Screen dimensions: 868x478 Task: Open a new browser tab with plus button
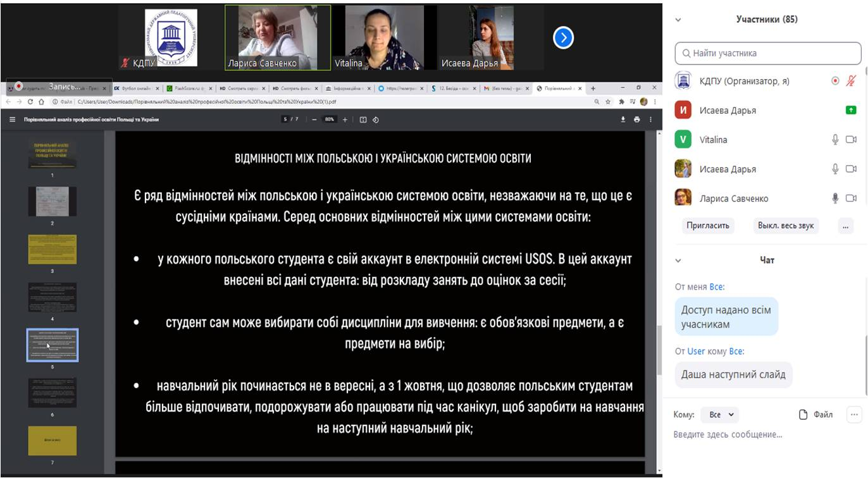[593, 89]
